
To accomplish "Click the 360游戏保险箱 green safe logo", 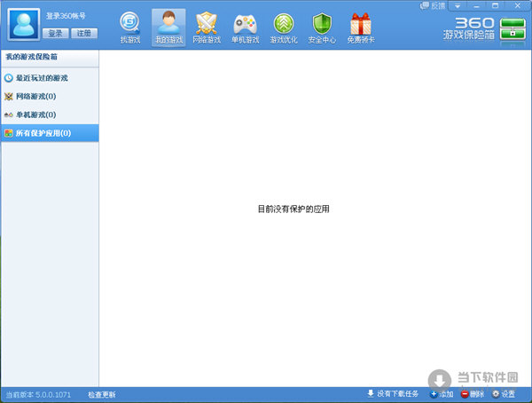I will 512,29.
